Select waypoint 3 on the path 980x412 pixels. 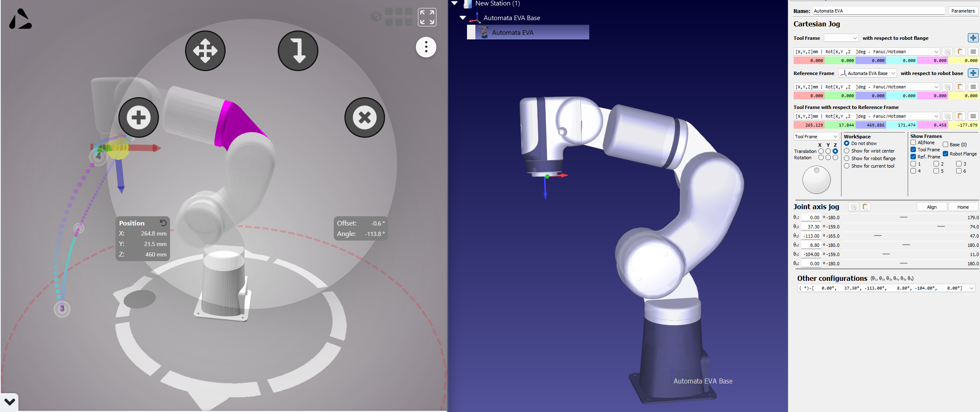click(x=62, y=308)
